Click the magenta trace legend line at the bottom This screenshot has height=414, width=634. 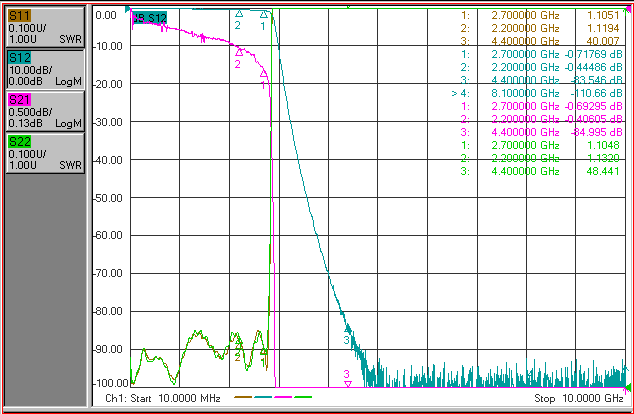(x=283, y=397)
